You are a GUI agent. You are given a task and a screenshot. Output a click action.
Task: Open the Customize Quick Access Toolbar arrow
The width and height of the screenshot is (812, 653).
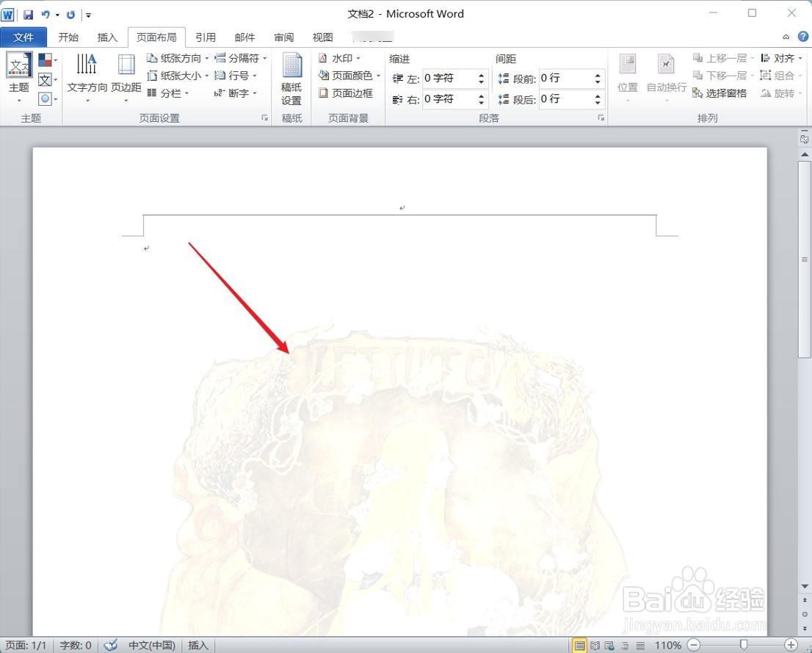89,15
